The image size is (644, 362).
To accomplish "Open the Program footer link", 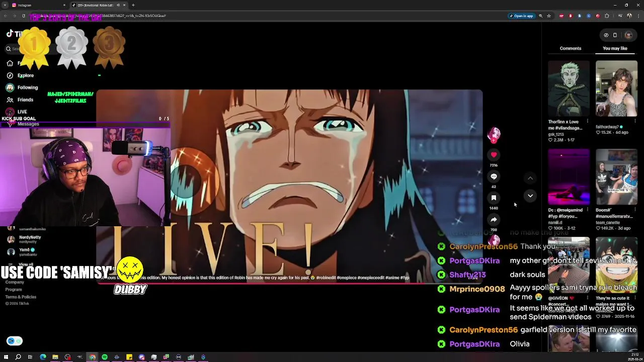I will pos(14,290).
